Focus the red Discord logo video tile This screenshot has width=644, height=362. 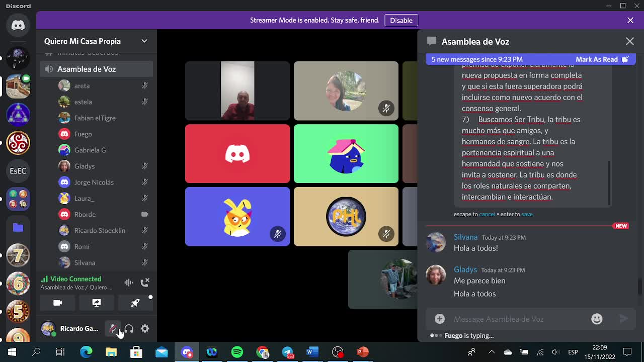[237, 154]
